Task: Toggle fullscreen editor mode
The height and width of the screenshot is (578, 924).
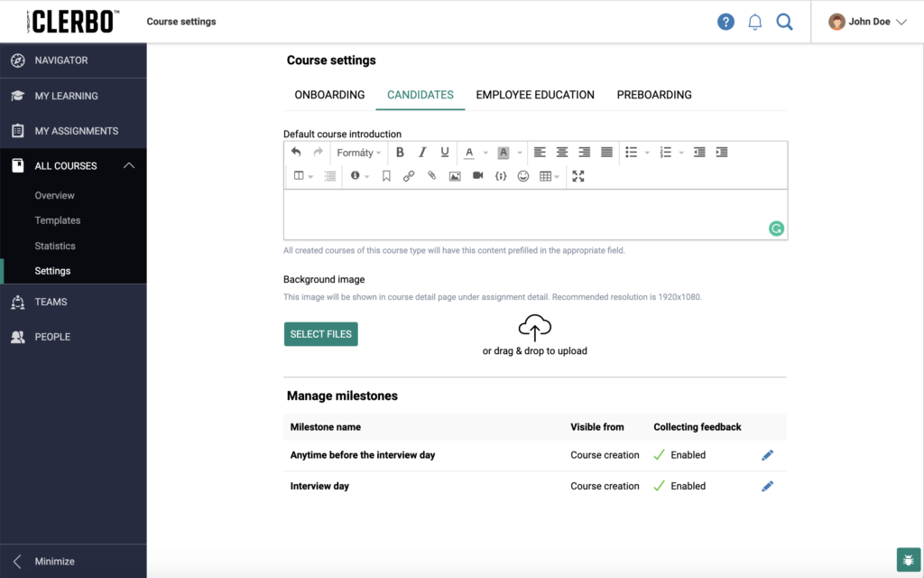Action: click(x=578, y=176)
